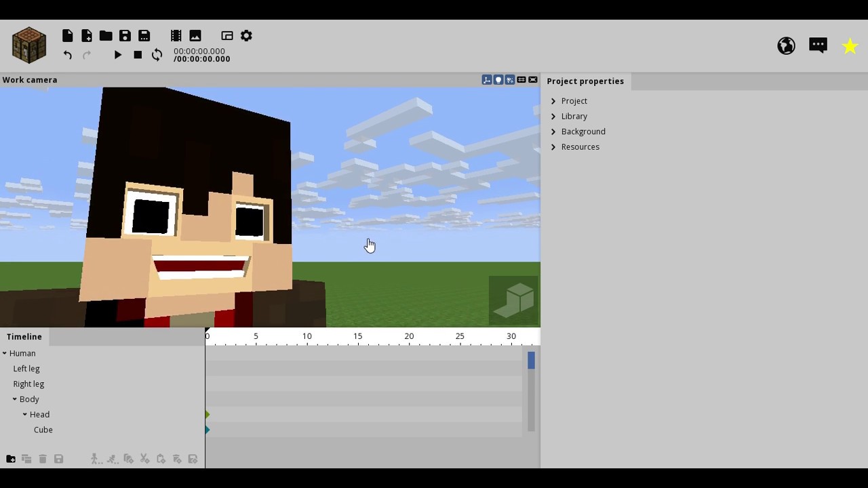Image resolution: width=868 pixels, height=488 pixels.
Task: Click the Cube keyframe at frame 0
Action: (207, 430)
